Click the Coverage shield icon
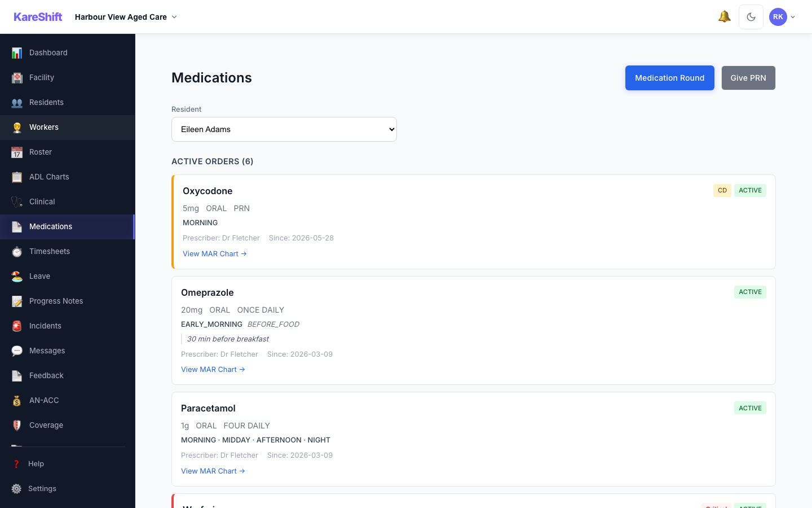The image size is (812, 508). click(17, 425)
